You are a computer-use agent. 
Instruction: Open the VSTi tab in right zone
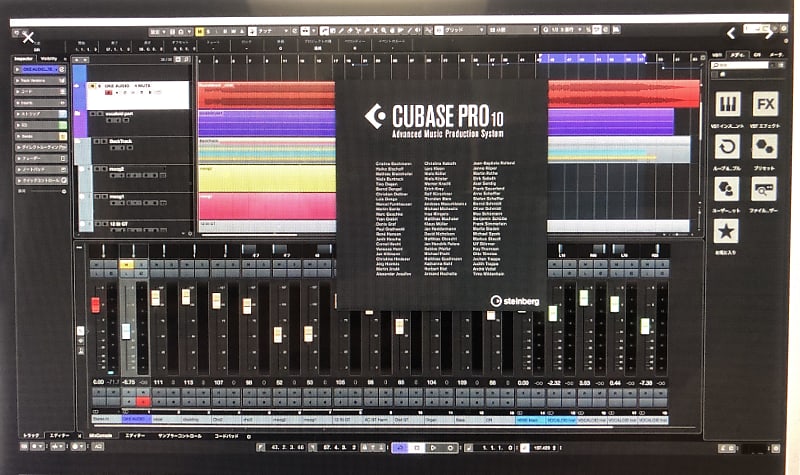[x=717, y=55]
